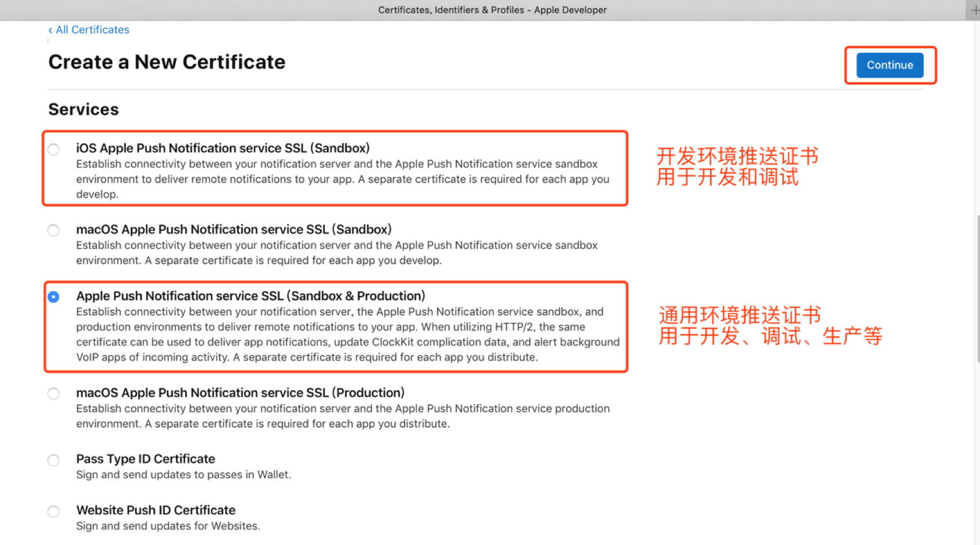
Task: Click the selected Sandbox & Production radio button
Action: pos(53,297)
